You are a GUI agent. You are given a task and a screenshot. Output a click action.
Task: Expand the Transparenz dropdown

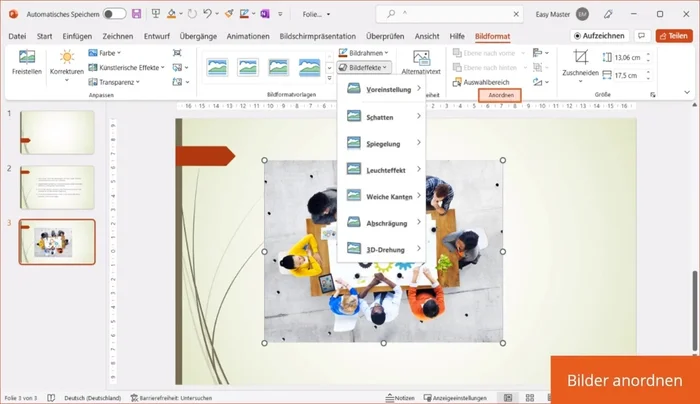tap(110, 82)
